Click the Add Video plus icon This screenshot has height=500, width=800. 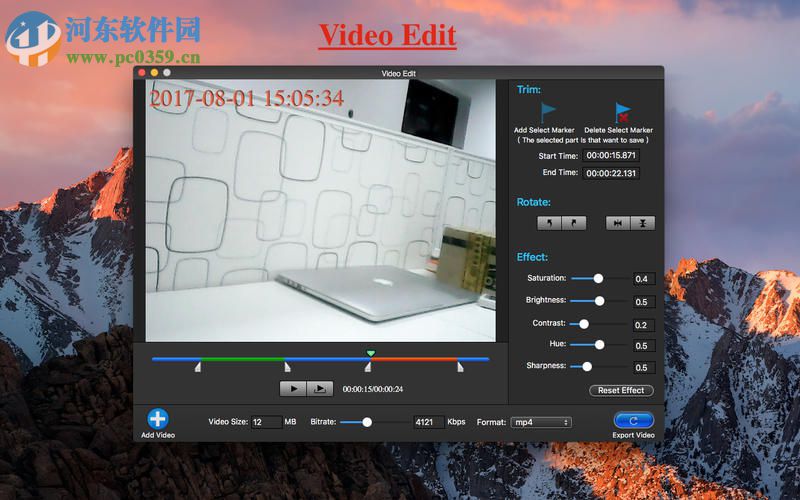[x=158, y=418]
